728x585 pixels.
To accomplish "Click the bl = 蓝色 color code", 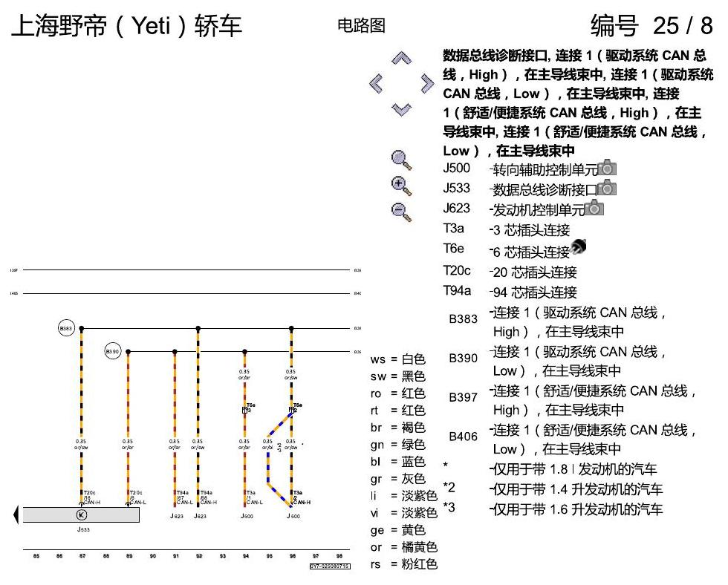I will pyautogui.click(x=398, y=462).
